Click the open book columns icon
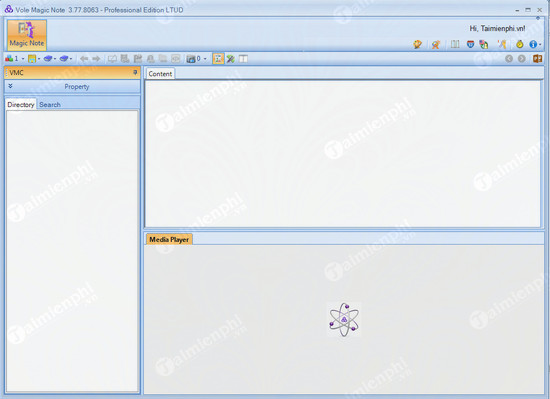Image resolution: width=550 pixels, height=399 pixels. click(455, 44)
